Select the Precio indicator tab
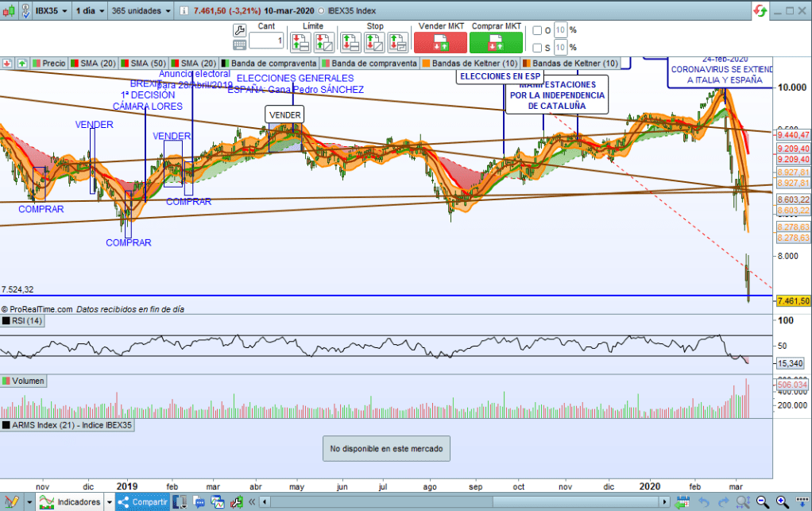The width and height of the screenshot is (812, 511). tap(48, 63)
